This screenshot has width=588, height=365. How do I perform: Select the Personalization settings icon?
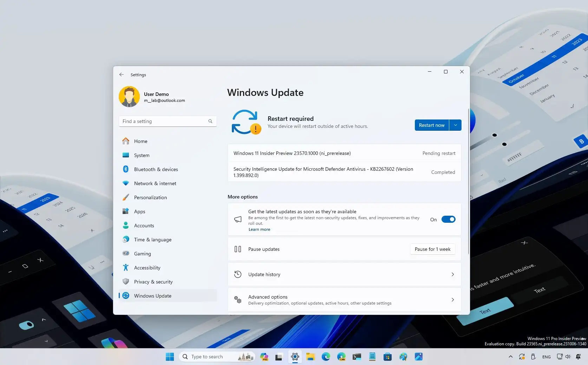tap(126, 197)
